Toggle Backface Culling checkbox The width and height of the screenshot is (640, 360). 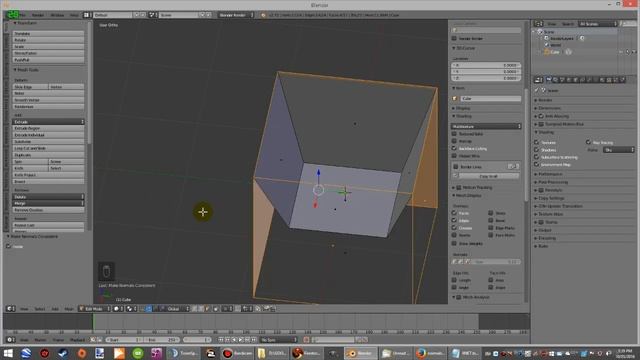(x=454, y=149)
